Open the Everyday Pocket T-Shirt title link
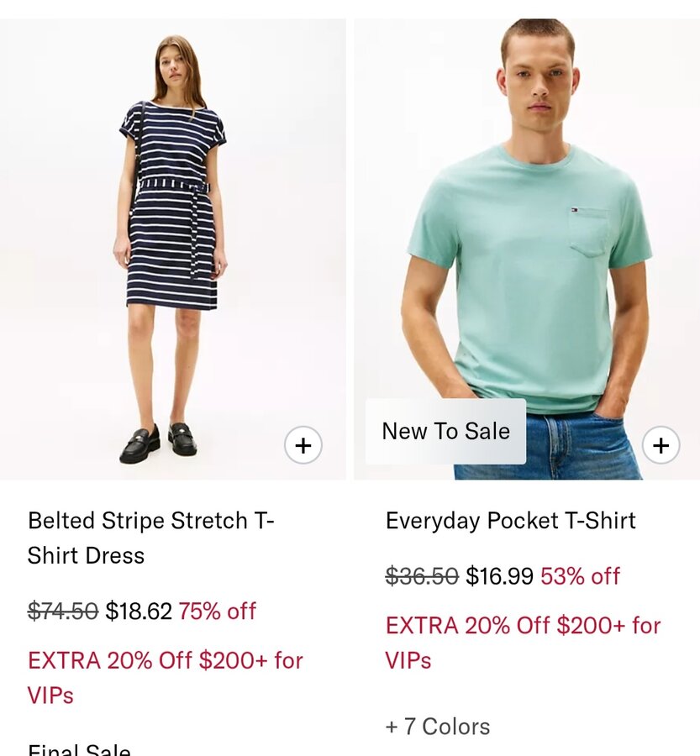Viewport: 700px width, 756px height. pos(510,521)
